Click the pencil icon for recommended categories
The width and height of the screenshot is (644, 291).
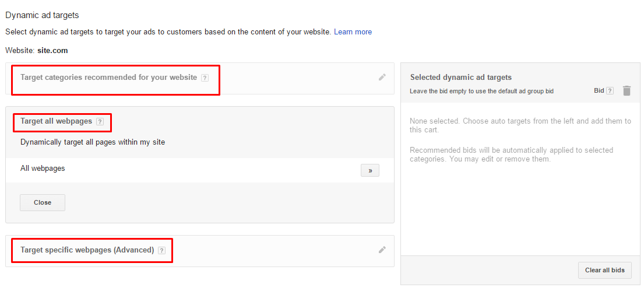pyautogui.click(x=382, y=78)
